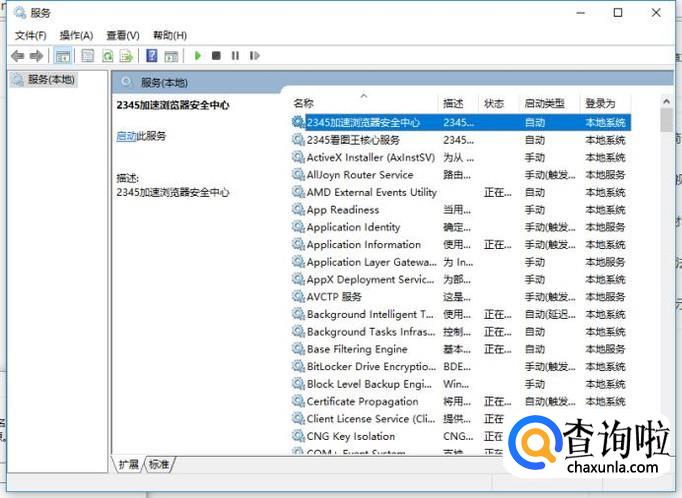
Task: Click gear icon beside AVCTP 服务
Action: (x=298, y=297)
